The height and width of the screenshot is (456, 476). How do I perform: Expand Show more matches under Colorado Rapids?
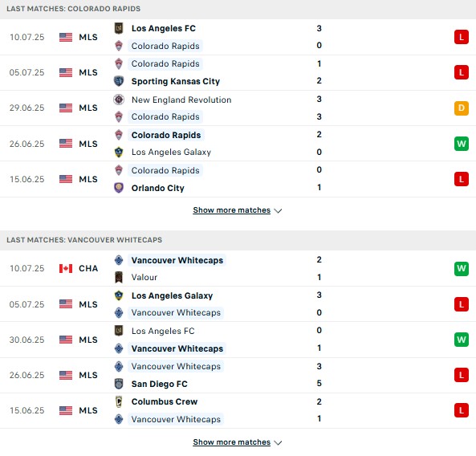[232, 210]
